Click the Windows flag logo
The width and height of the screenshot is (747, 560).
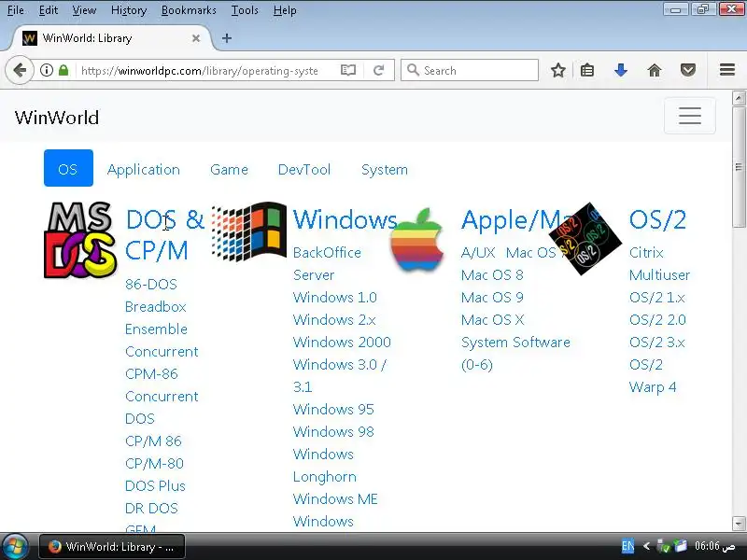(248, 231)
